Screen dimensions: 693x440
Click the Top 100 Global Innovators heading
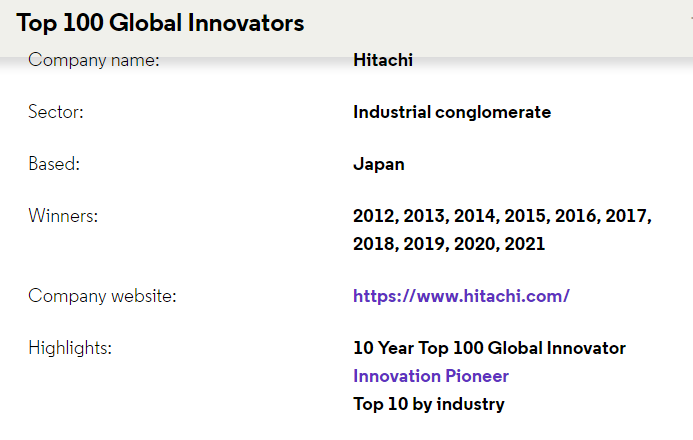pos(160,22)
